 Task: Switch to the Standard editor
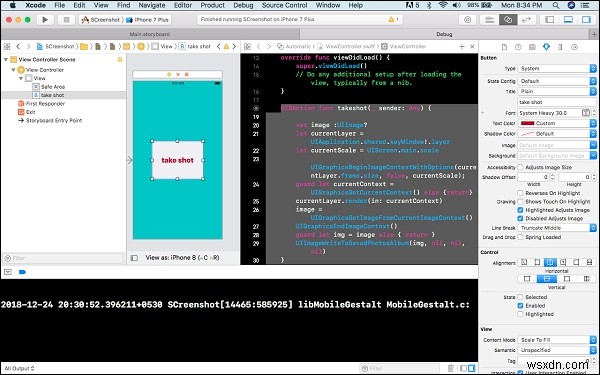(489, 20)
